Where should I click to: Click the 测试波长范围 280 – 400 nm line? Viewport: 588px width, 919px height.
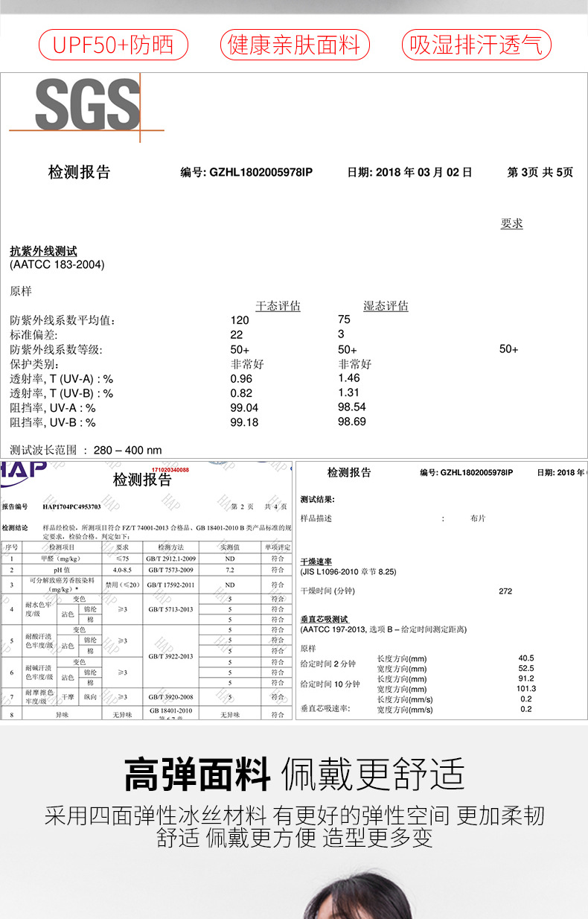point(86,450)
